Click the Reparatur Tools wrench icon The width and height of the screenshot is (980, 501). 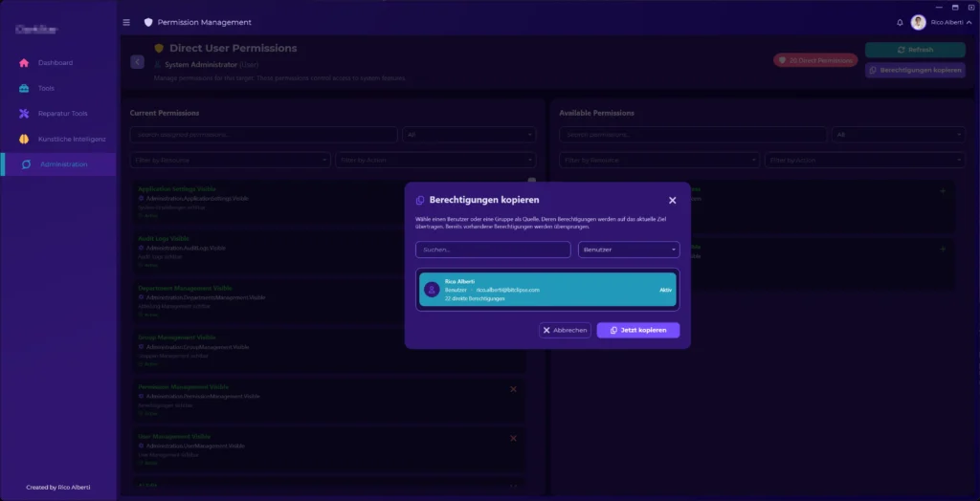coord(24,114)
